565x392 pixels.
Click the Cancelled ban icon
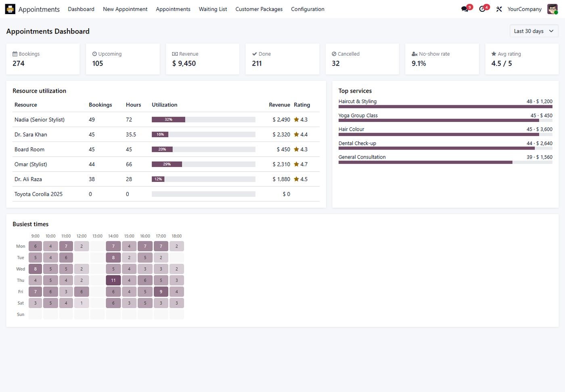click(x=334, y=54)
